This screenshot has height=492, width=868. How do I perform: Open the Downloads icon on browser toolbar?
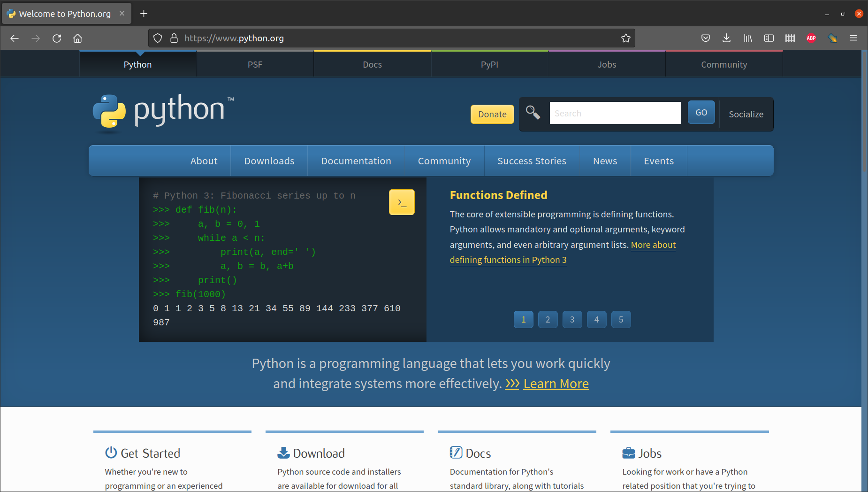(x=727, y=38)
